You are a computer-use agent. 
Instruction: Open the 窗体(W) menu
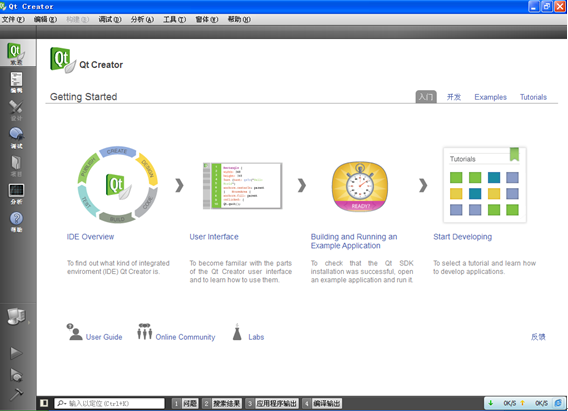pos(206,19)
